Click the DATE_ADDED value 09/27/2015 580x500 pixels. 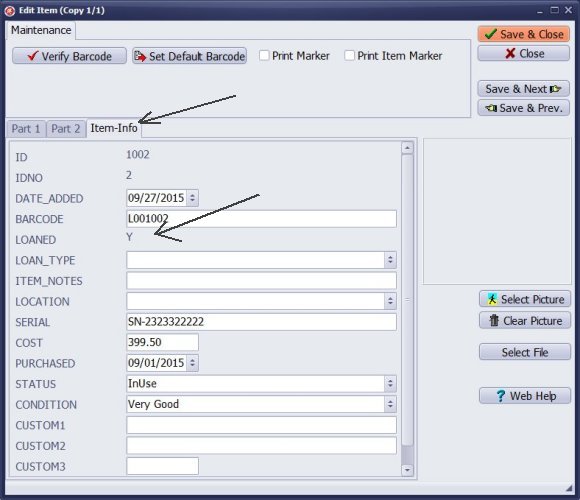156,198
